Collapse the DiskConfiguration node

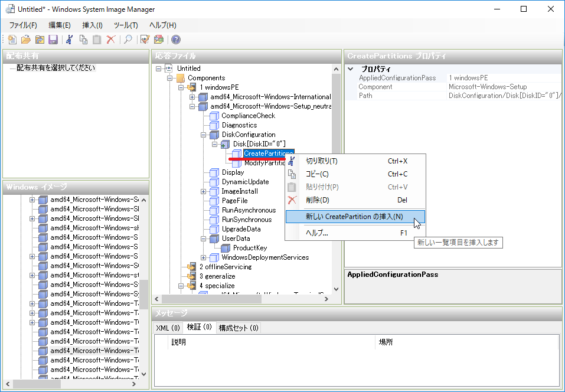[x=204, y=135]
